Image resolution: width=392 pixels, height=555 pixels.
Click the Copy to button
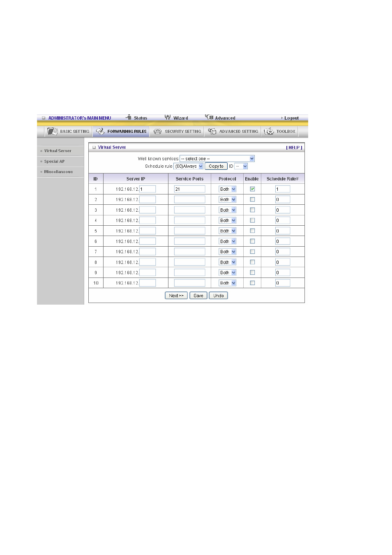point(216,166)
